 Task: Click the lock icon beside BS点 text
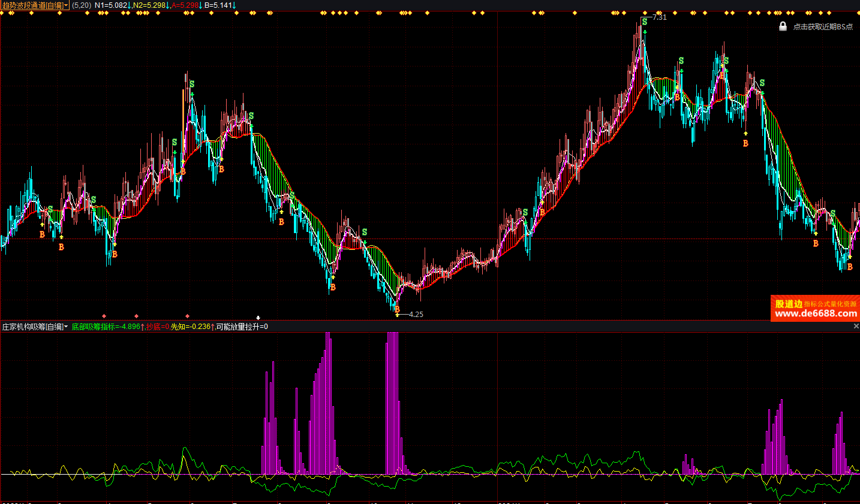pos(783,26)
